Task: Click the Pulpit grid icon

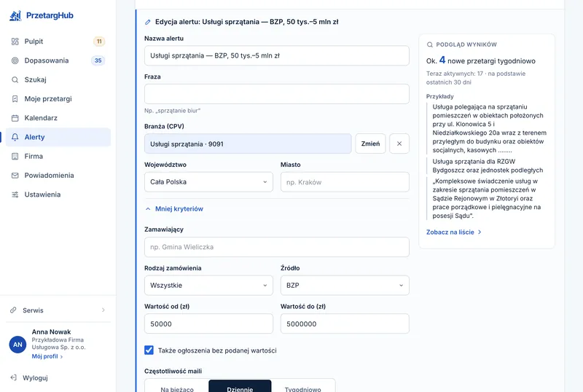Action: point(15,42)
